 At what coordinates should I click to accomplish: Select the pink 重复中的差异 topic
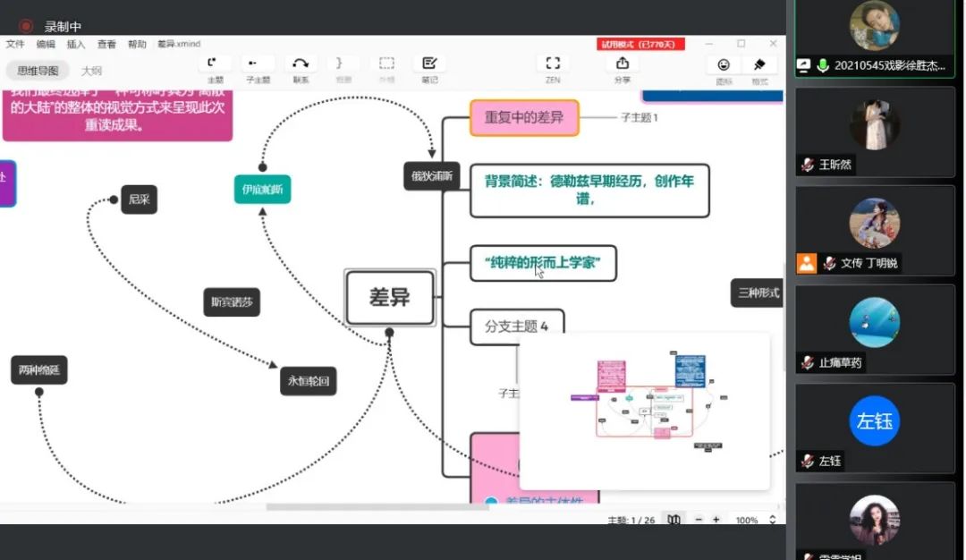tap(524, 117)
